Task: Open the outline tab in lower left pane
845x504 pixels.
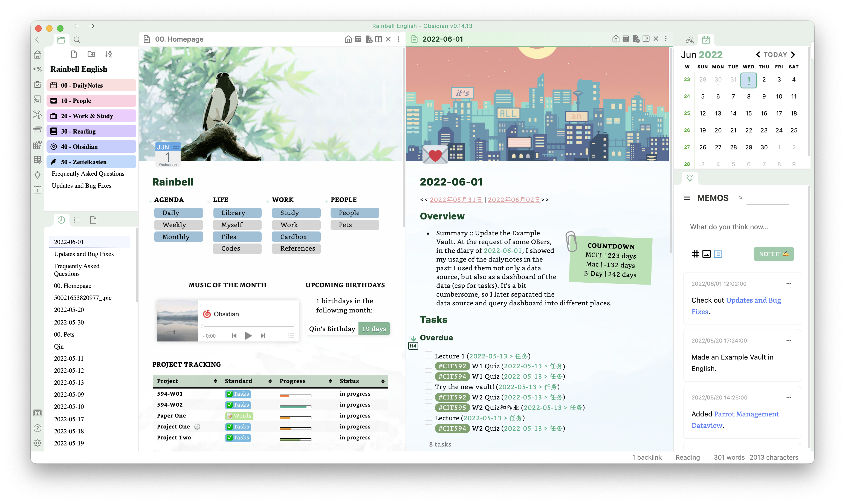Action: (x=77, y=220)
